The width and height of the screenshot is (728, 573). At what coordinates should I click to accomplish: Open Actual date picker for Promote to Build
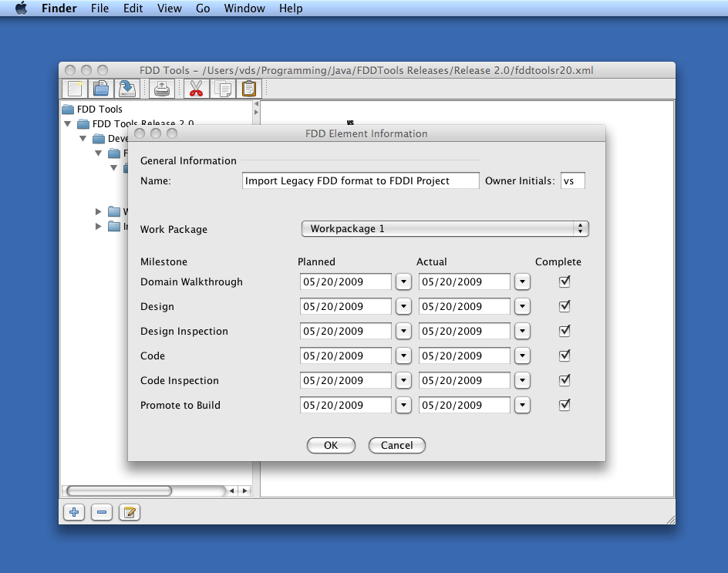[522, 404]
